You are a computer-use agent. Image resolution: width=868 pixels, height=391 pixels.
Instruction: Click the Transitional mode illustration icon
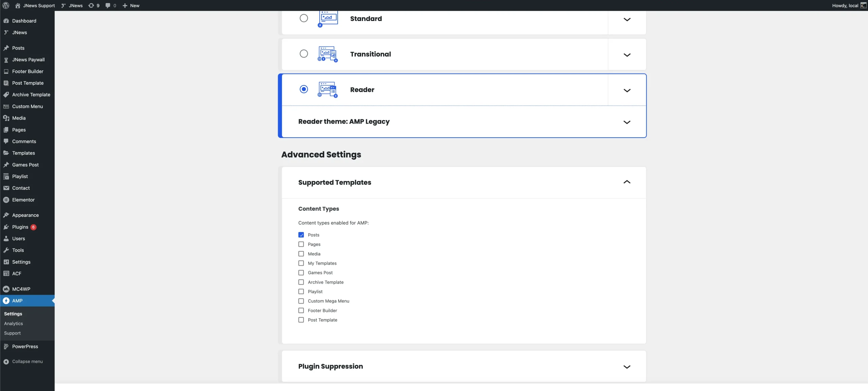point(328,54)
